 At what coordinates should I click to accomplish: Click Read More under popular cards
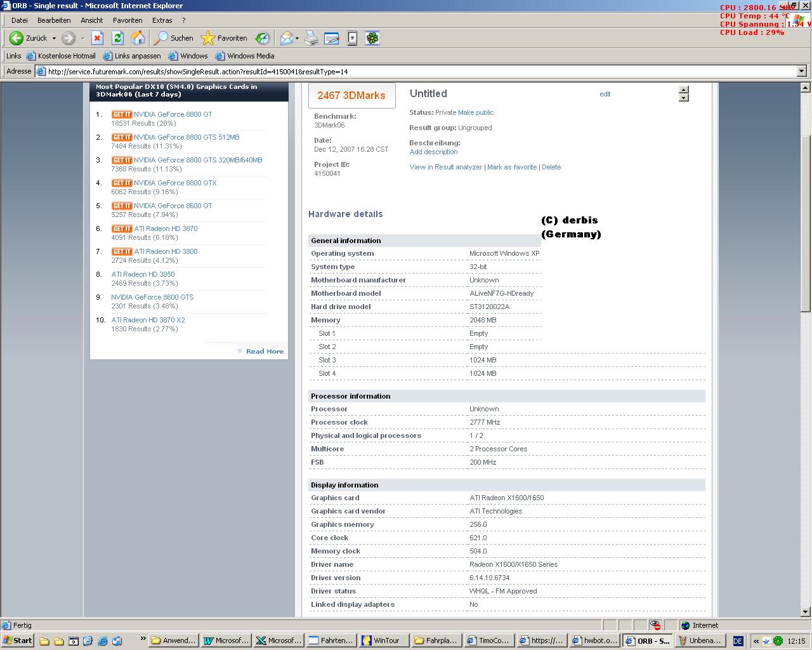point(265,351)
